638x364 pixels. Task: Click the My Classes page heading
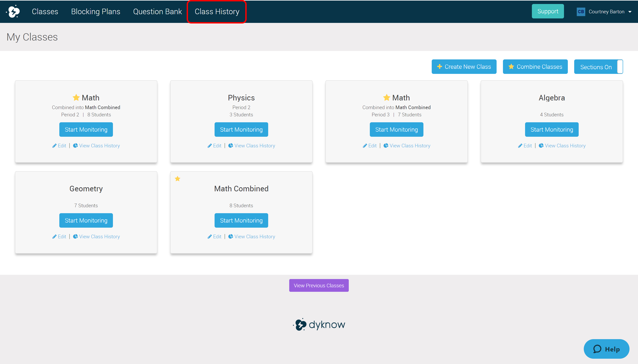click(x=32, y=37)
